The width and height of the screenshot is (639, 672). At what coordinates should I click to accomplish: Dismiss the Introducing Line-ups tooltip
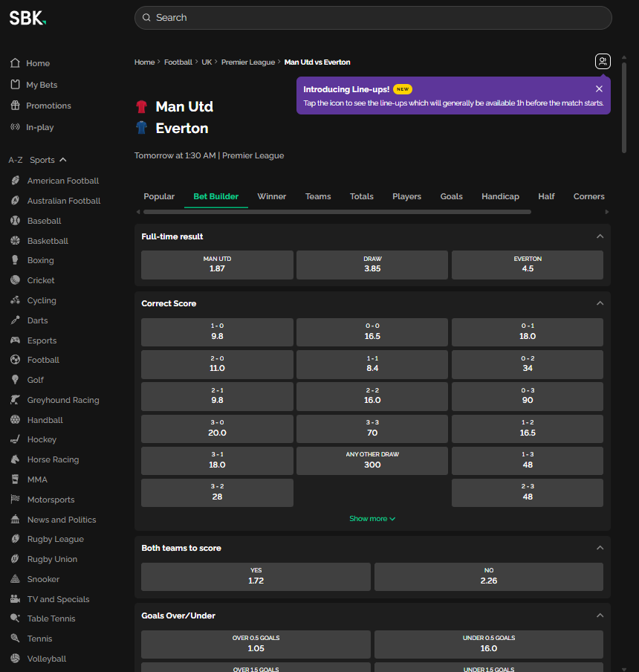tap(599, 89)
